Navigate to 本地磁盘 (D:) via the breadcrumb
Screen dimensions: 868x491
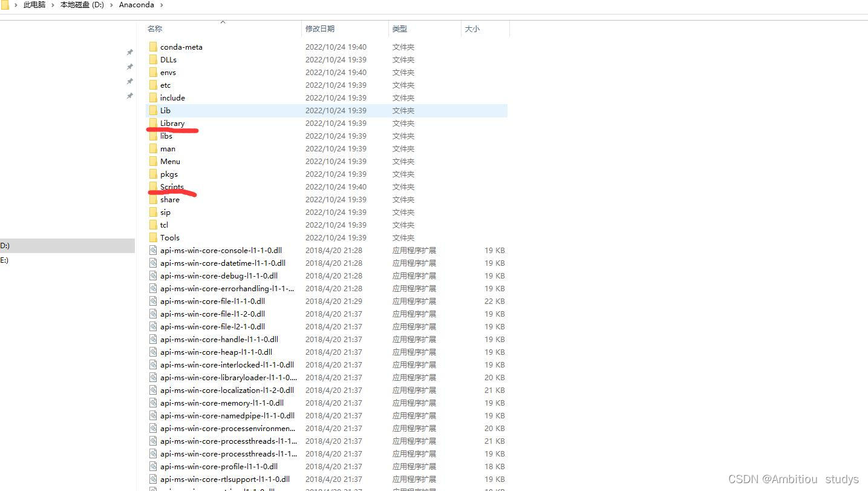click(82, 5)
